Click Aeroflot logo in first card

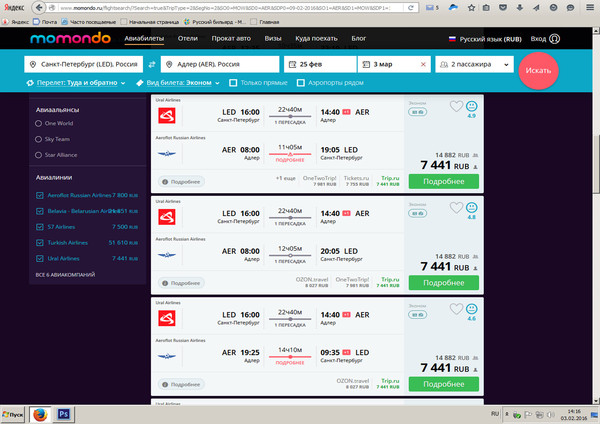click(167, 153)
